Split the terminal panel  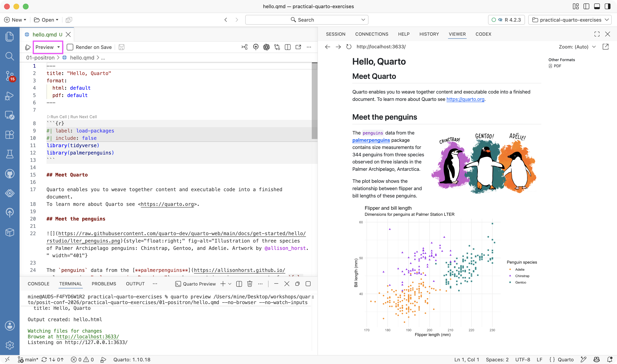(239, 284)
